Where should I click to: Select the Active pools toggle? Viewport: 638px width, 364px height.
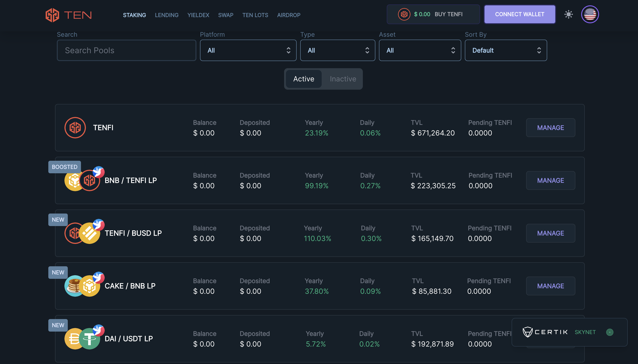click(x=304, y=79)
